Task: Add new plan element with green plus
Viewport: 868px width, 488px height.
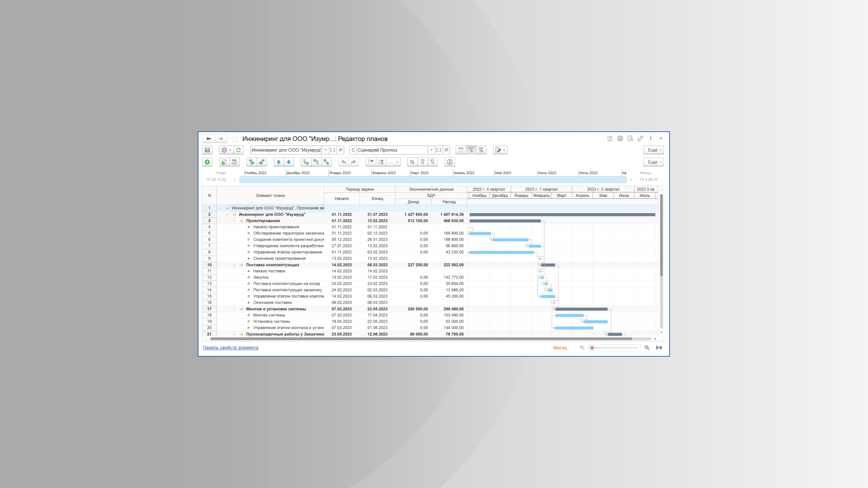Action: (207, 162)
